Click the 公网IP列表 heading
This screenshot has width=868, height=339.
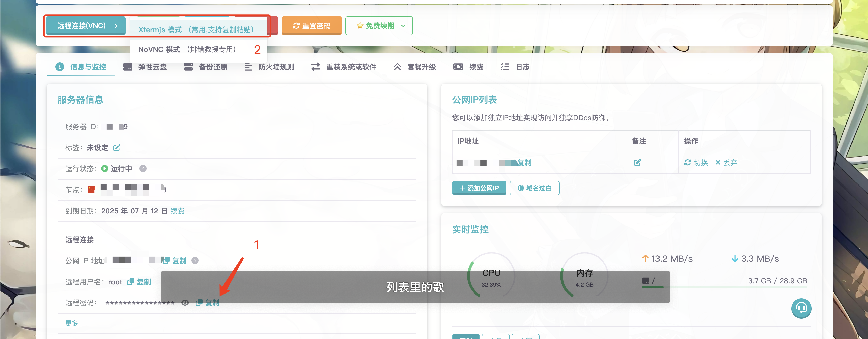coord(474,100)
